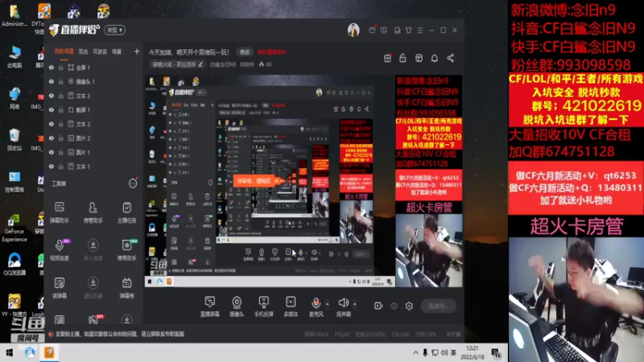Toggle visibility of 全屏 1 source

point(52,68)
